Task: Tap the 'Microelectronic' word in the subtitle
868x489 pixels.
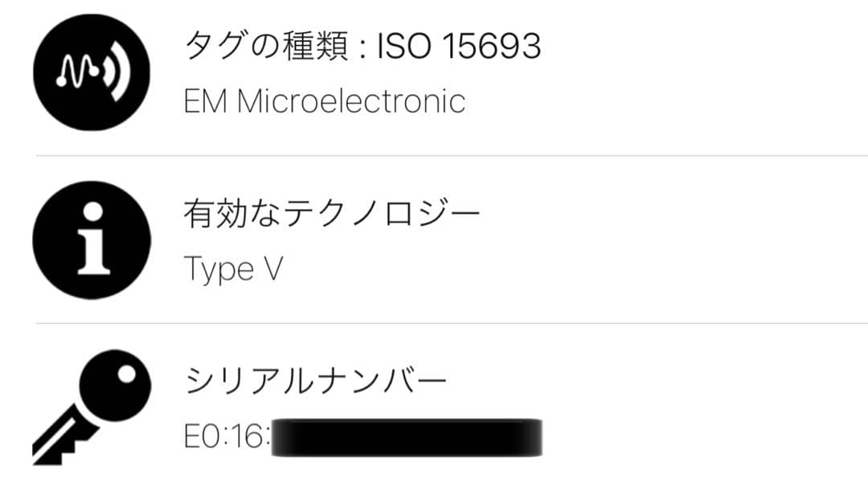Action: [351, 101]
